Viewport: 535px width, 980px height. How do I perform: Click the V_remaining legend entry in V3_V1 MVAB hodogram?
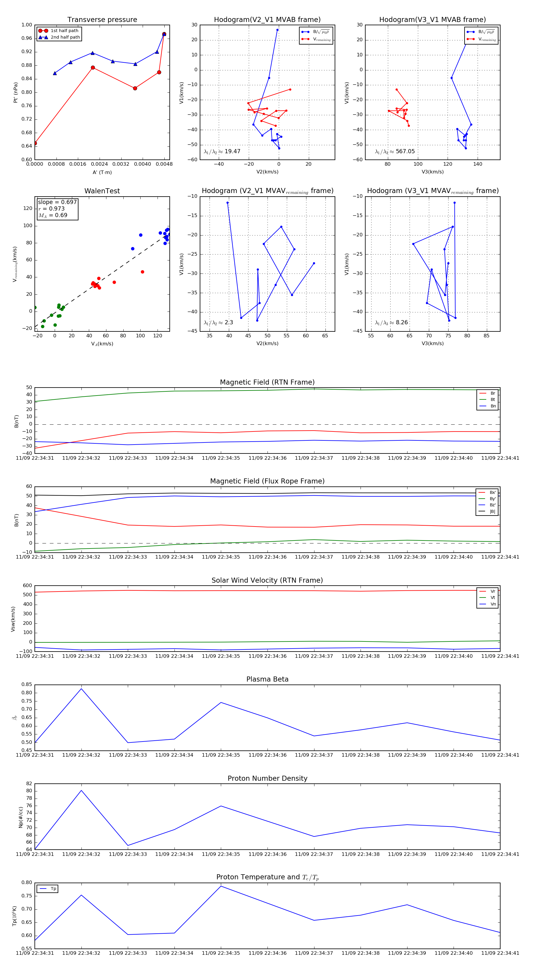[481, 39]
